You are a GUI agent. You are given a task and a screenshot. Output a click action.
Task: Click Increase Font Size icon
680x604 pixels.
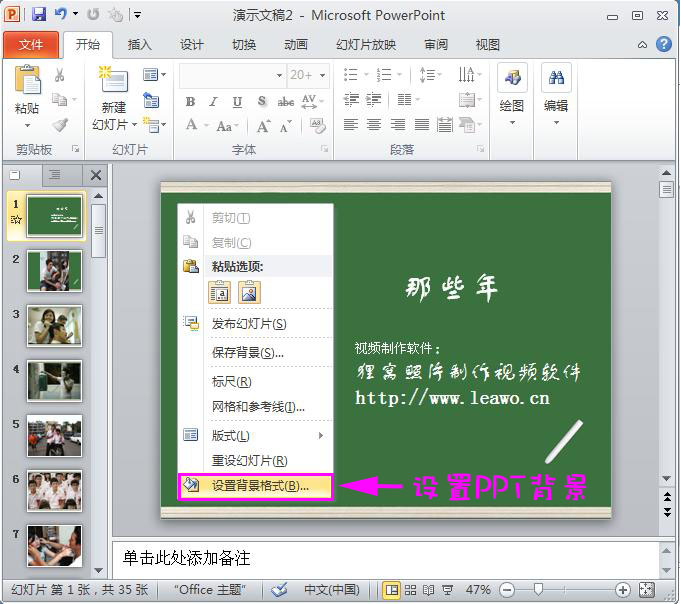click(263, 126)
